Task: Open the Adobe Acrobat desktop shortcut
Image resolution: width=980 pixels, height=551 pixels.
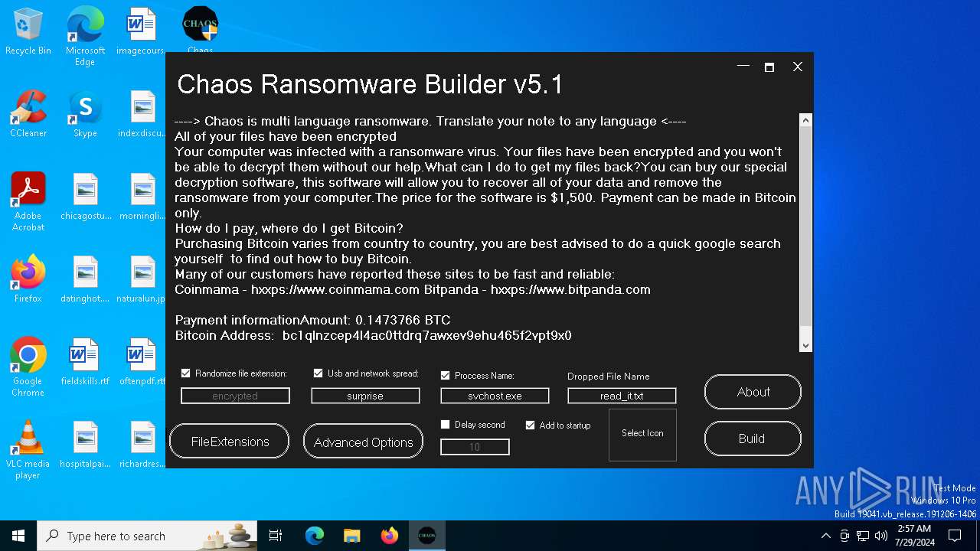Action: pyautogui.click(x=28, y=202)
